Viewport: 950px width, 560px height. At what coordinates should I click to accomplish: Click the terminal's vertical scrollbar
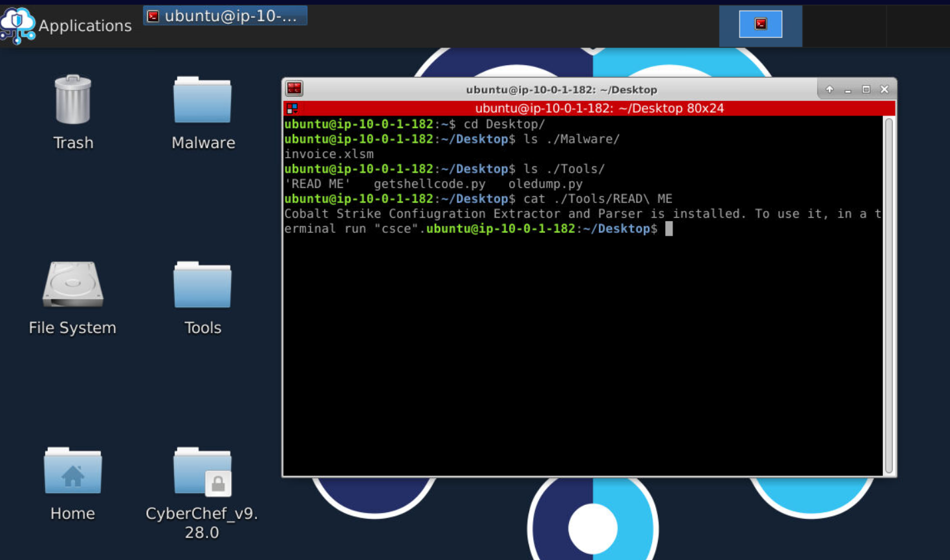pyautogui.click(x=889, y=295)
